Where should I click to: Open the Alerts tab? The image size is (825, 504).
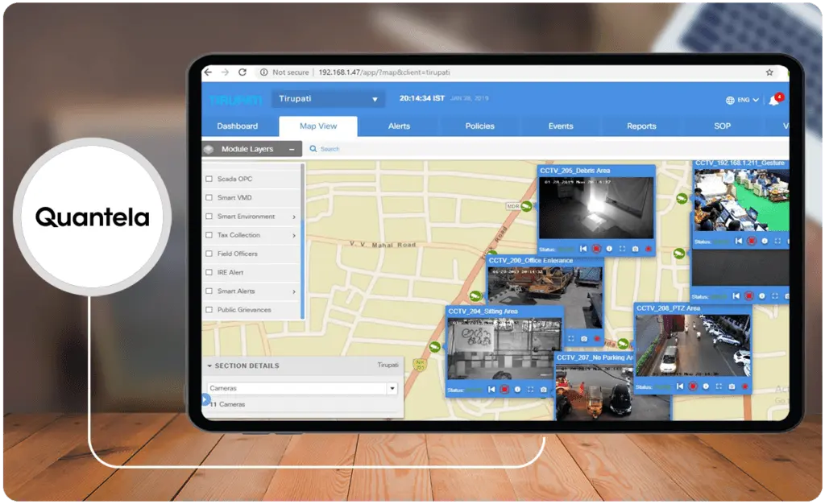399,126
